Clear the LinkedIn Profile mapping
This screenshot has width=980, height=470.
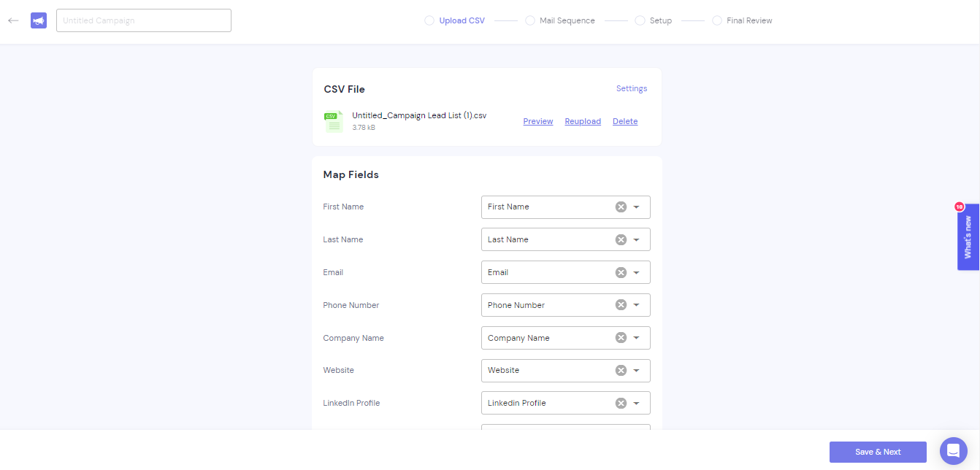(x=621, y=402)
